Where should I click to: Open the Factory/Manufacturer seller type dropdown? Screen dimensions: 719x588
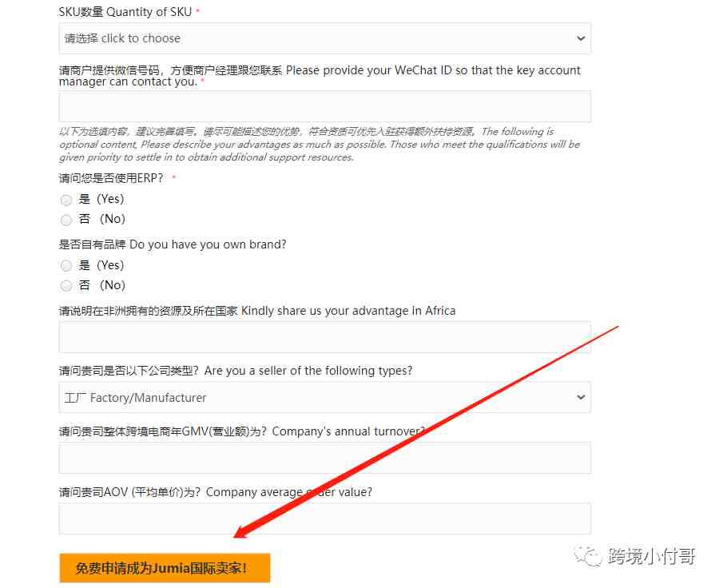[324, 397]
